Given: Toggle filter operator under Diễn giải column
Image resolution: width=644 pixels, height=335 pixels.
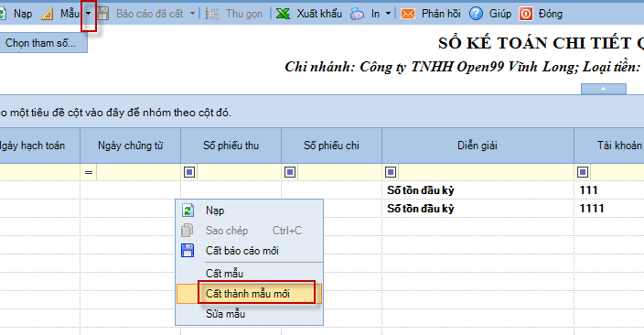Looking at the screenshot, I should 391,172.
